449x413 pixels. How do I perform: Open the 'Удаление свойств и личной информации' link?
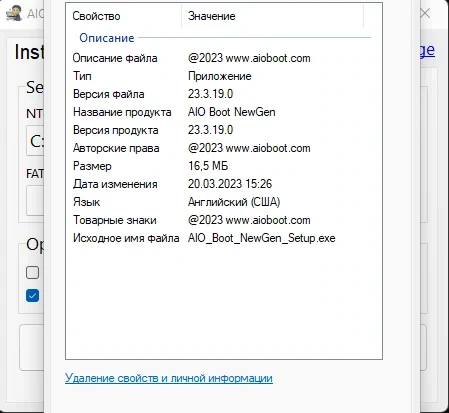(169, 378)
